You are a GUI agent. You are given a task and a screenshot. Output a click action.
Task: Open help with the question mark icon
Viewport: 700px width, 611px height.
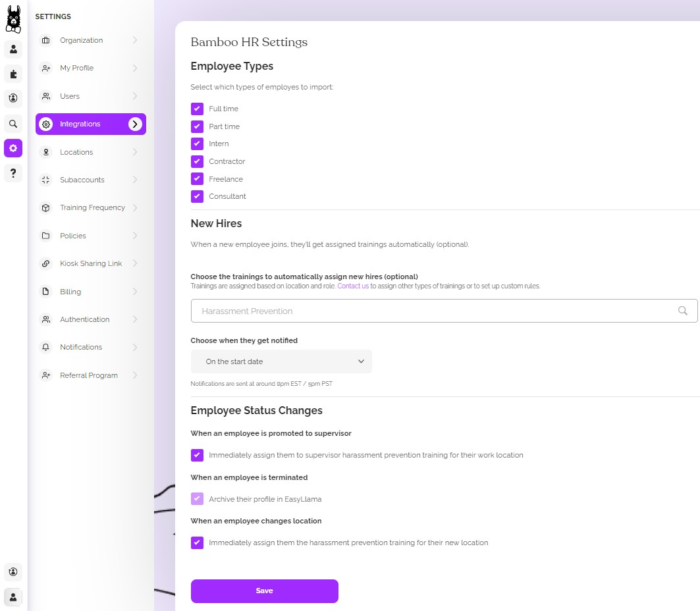13,173
